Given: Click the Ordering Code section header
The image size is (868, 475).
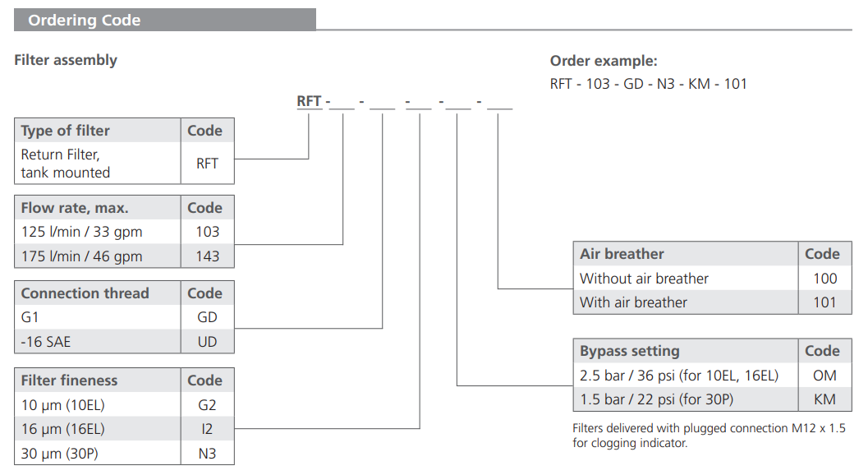Looking at the screenshot, I should coord(84,21).
